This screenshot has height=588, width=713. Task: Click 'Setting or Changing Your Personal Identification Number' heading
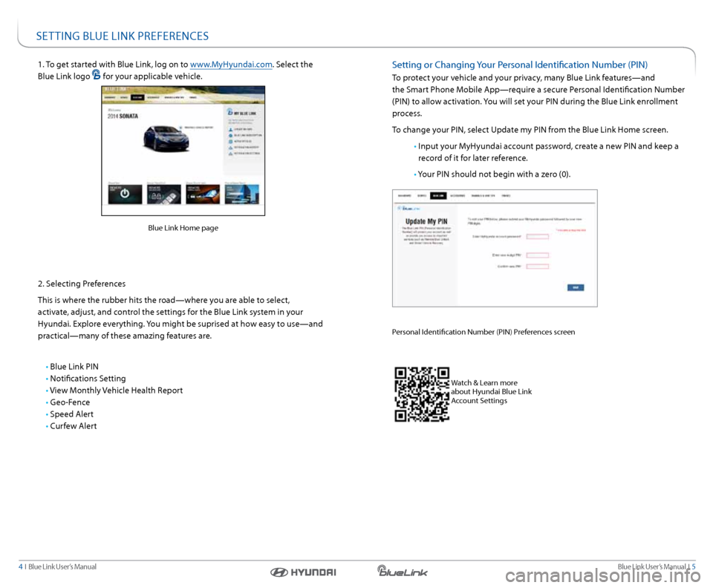(520, 65)
